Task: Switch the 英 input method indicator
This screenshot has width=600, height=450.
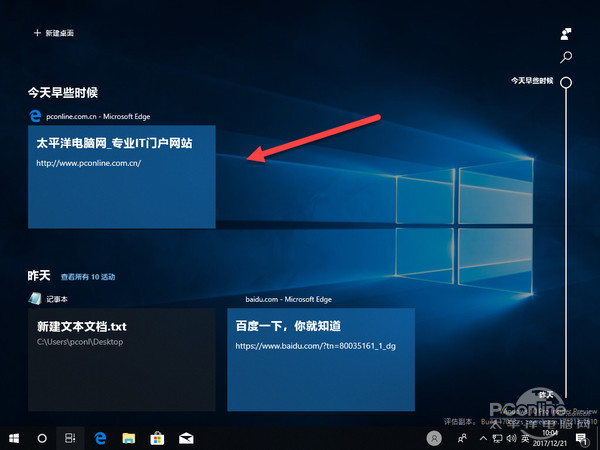Action: (525, 438)
